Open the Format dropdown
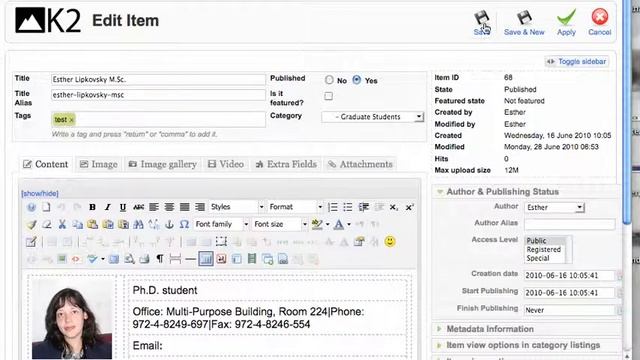Viewport: 640px width, 360px height. point(295,207)
